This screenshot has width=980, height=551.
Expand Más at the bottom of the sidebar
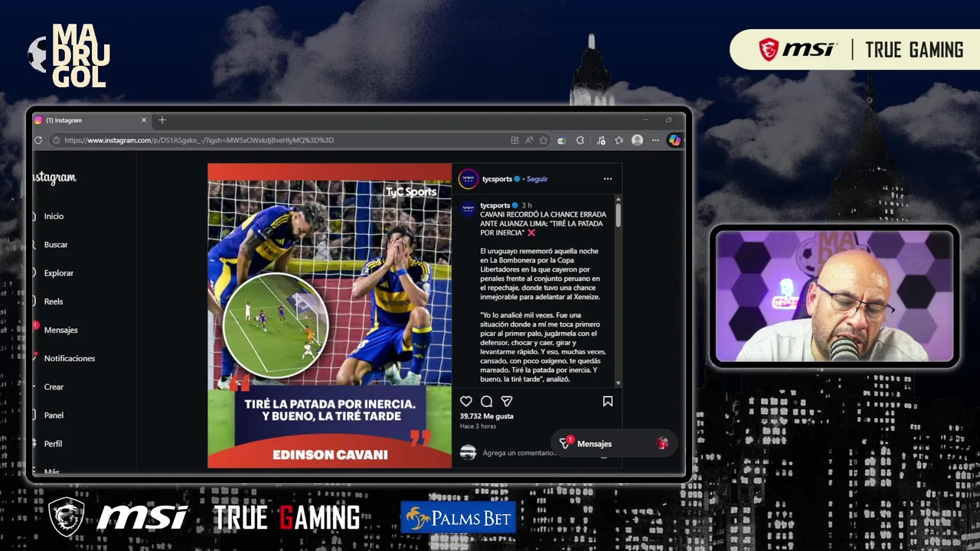51,471
